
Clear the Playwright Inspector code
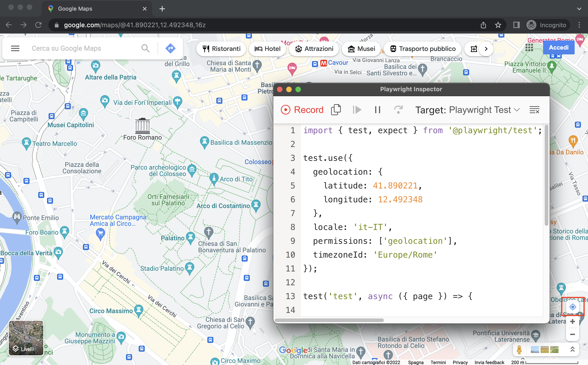[534, 110]
